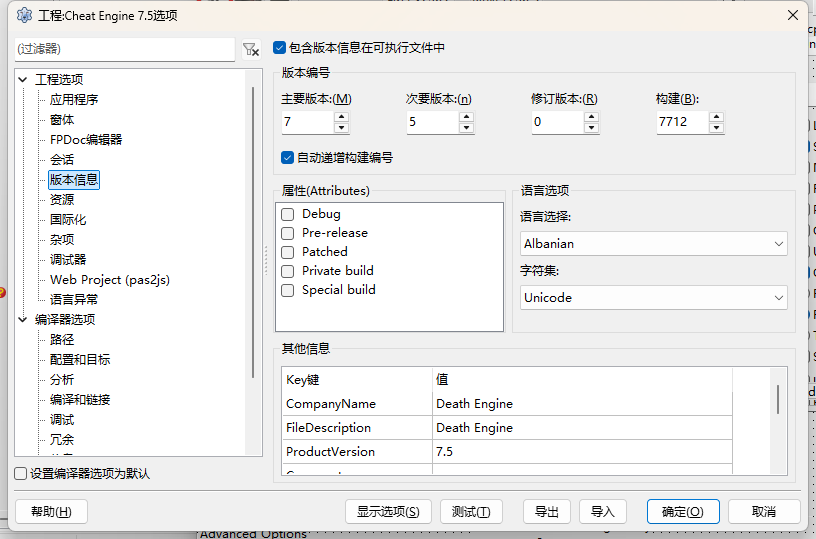Image resolution: width=816 pixels, height=539 pixels.
Task: Check the Patched attribute
Action: click(287, 252)
